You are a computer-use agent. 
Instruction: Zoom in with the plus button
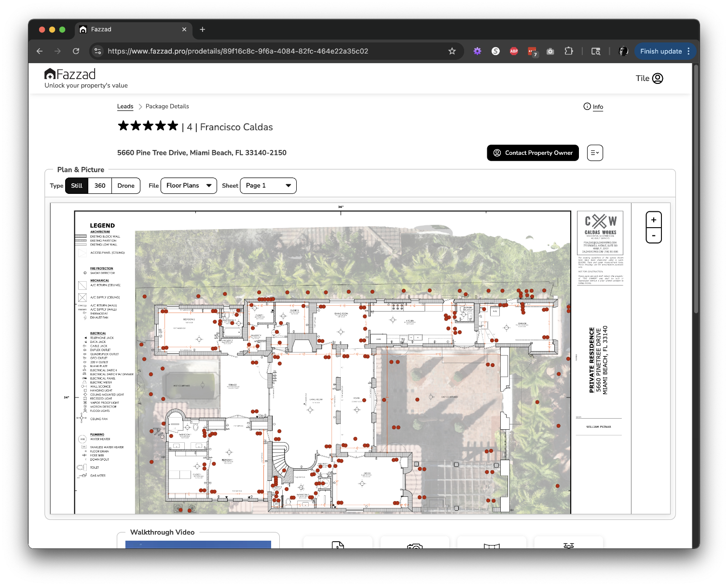(654, 220)
